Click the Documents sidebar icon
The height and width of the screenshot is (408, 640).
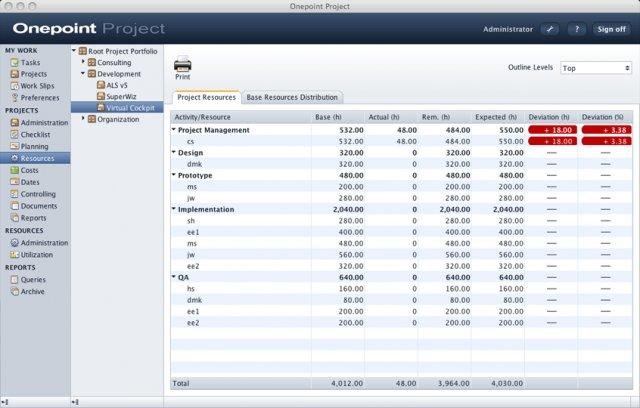15,206
